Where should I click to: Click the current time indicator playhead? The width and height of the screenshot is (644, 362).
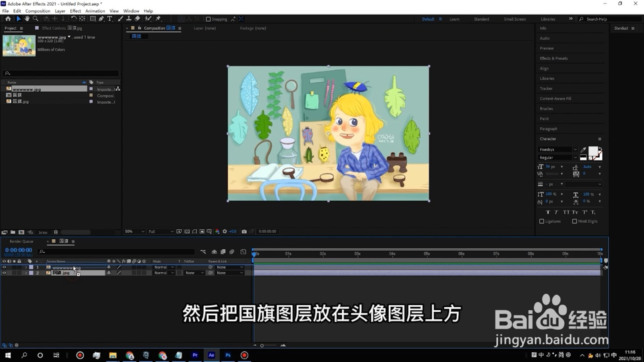pos(254,254)
